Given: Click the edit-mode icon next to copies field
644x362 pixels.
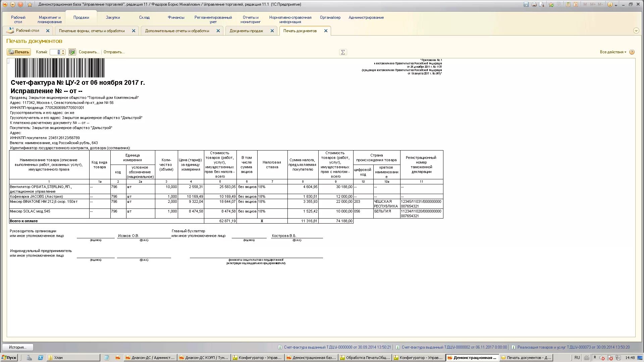Looking at the screenshot, I should (x=72, y=52).
